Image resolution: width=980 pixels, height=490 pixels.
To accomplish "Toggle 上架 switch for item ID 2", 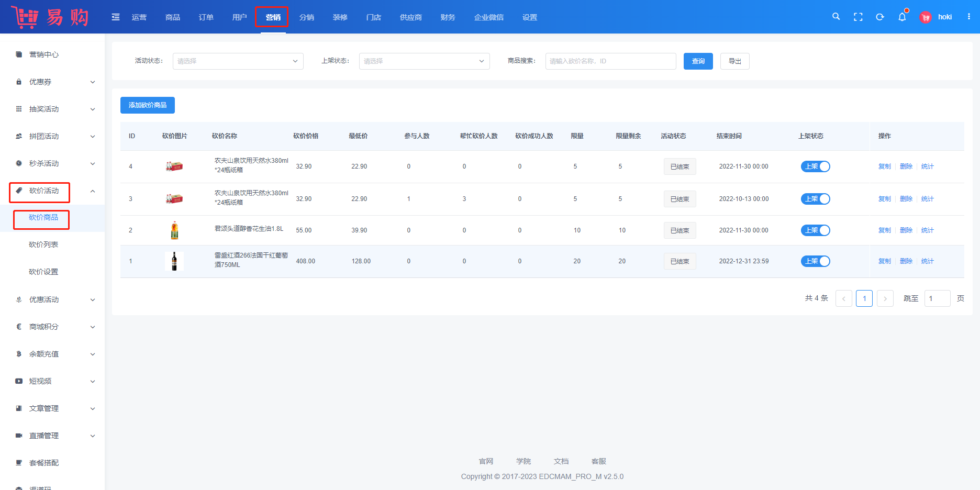I will (815, 230).
